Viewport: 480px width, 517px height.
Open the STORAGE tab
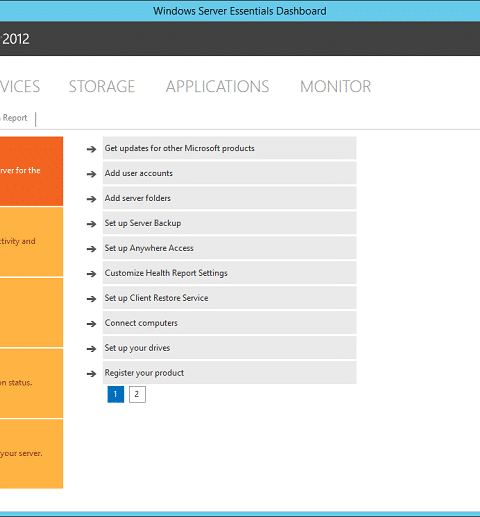[x=102, y=86]
